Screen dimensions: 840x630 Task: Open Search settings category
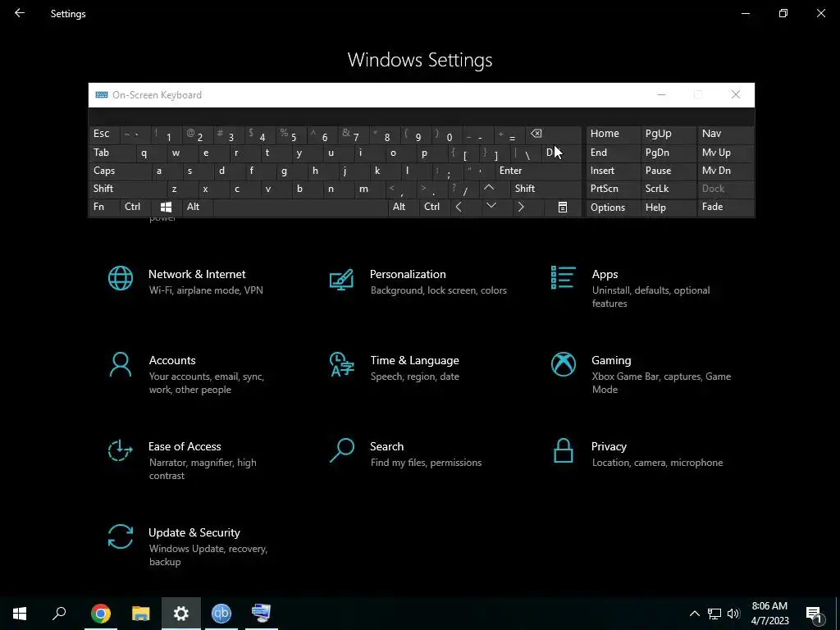[405, 454]
